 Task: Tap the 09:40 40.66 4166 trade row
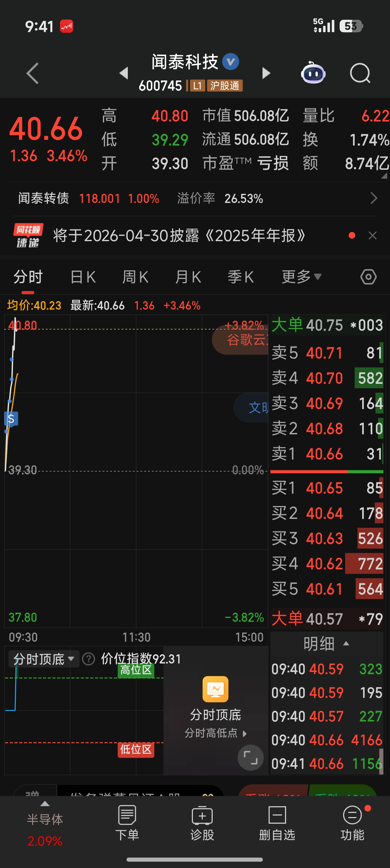327,740
